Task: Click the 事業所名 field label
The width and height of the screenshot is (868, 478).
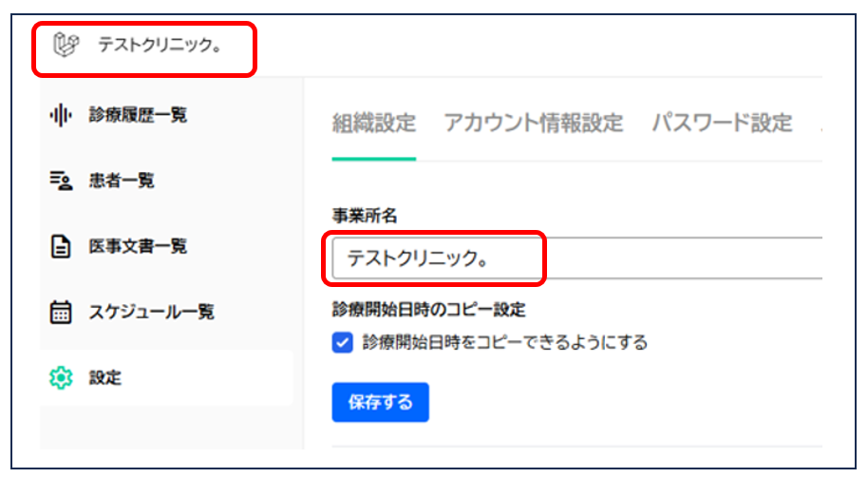Action: [x=364, y=216]
